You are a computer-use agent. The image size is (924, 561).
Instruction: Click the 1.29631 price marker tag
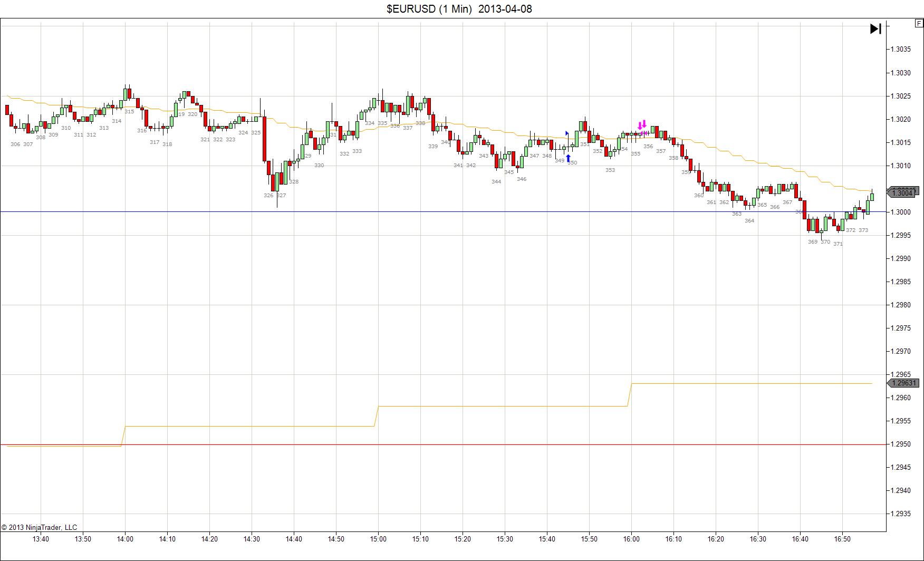[904, 383]
